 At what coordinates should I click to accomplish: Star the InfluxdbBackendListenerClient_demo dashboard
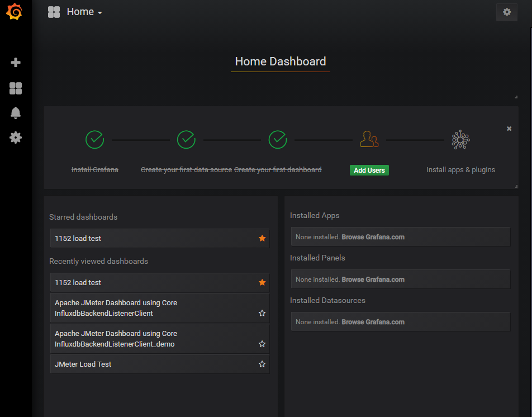click(262, 344)
